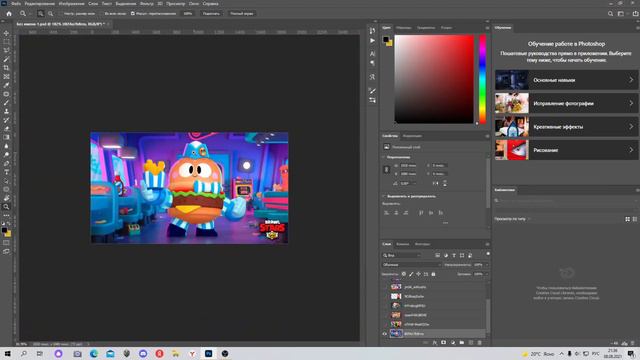
Task: Click the Libraries search field
Action: point(565,200)
